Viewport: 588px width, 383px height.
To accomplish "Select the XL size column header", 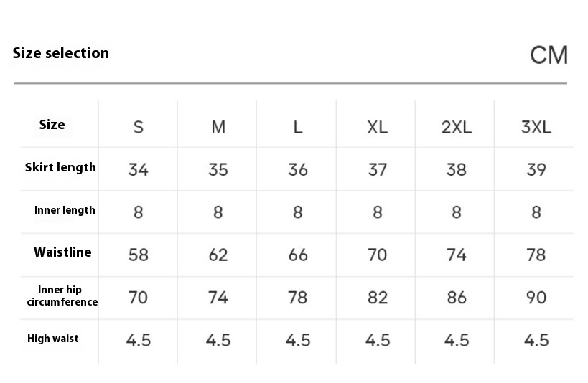I will click(377, 128).
